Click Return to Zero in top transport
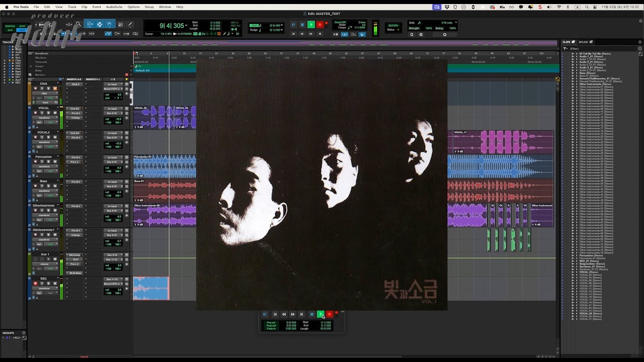 pyautogui.click(x=294, y=34)
